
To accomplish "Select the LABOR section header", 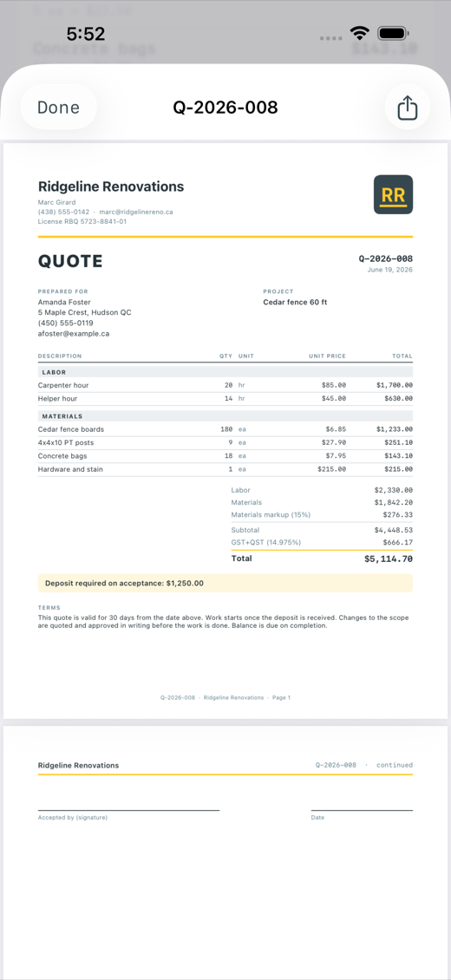I will [225, 372].
